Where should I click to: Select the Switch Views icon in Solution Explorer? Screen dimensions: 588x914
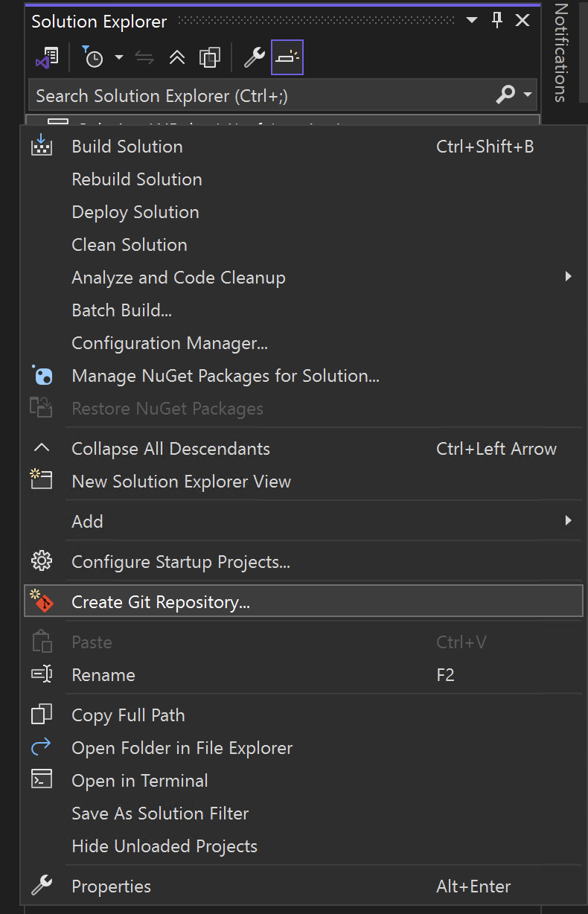tap(46, 57)
